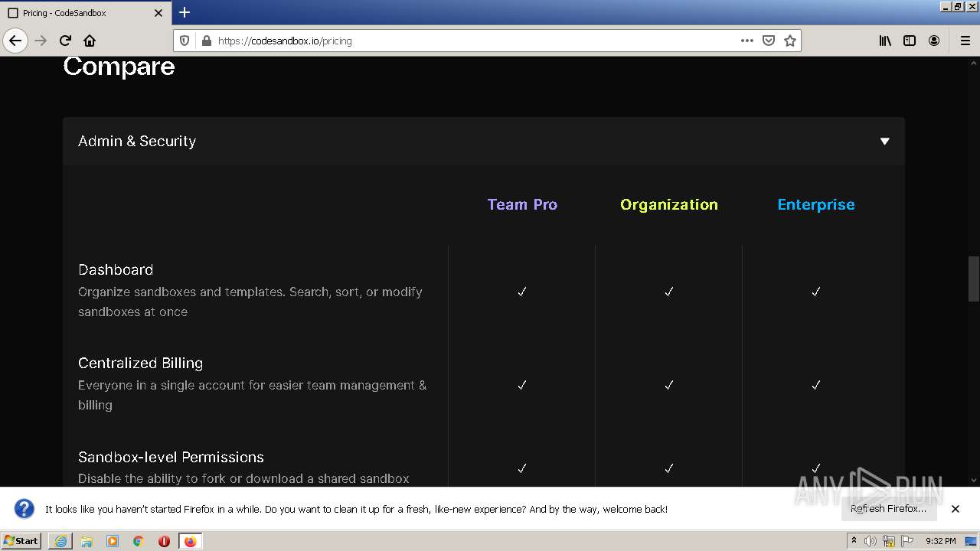The image size is (980, 551).
Task: Launch Internet Explorer from taskbar
Action: tap(60, 541)
